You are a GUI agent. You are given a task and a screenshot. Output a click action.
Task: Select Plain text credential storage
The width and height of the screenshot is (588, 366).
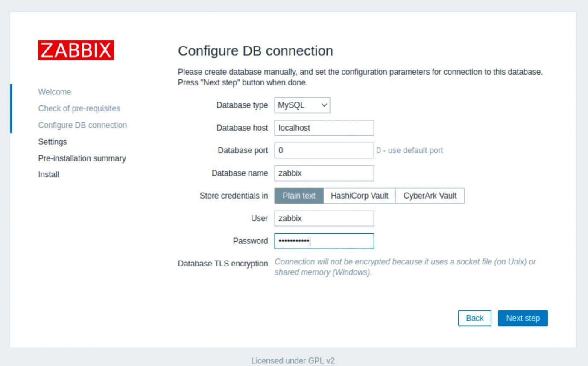[x=299, y=196]
